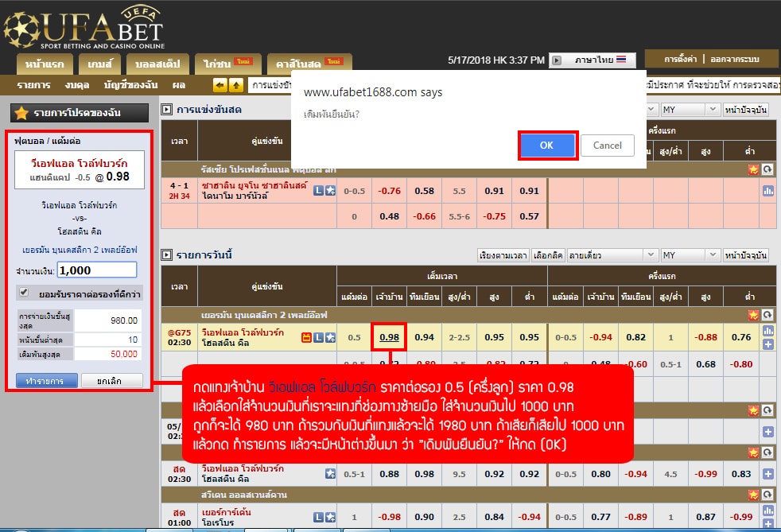Click หน้าปัจจุบัน in รายการวันนี้
The width and height of the screenshot is (781, 532).
click(746, 255)
